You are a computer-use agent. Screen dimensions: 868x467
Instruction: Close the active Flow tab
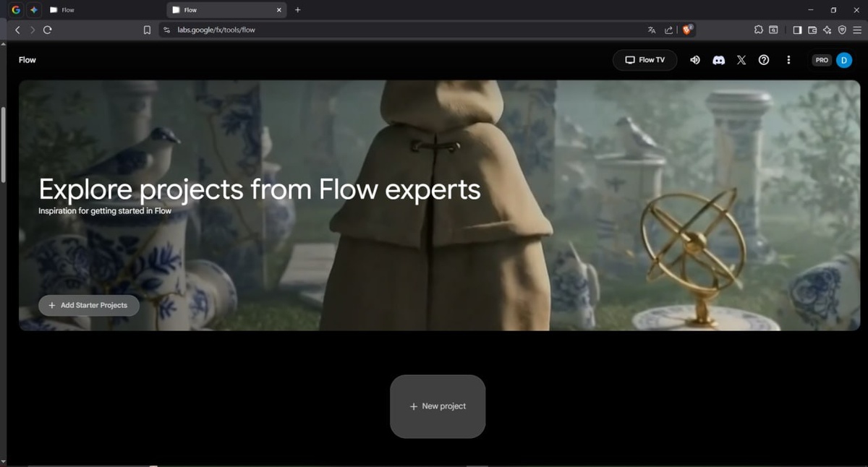(x=278, y=10)
